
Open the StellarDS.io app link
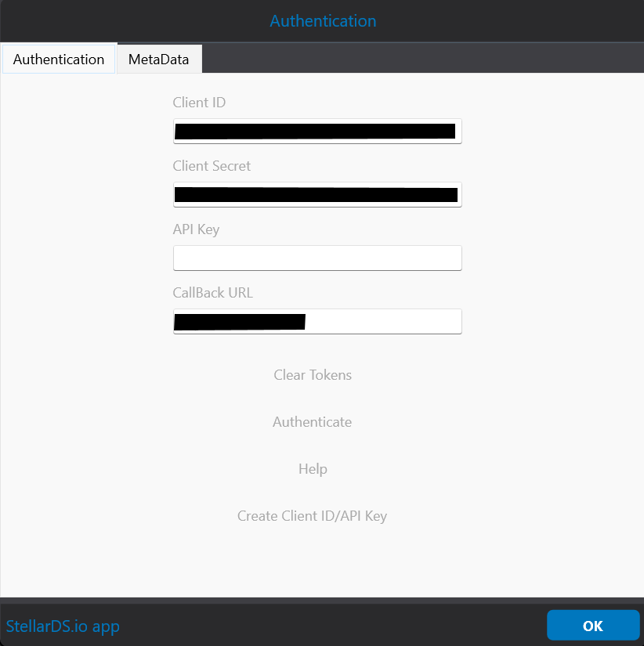pyautogui.click(x=63, y=626)
